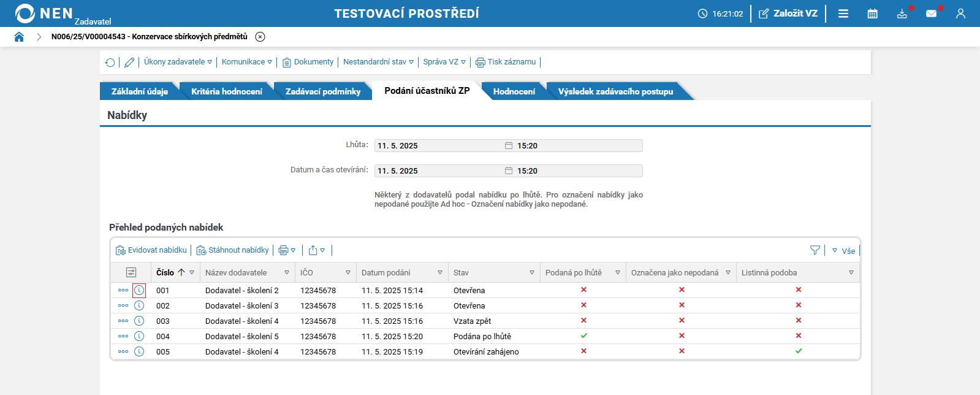Open Název dodavatele column filter arrow

(287, 272)
